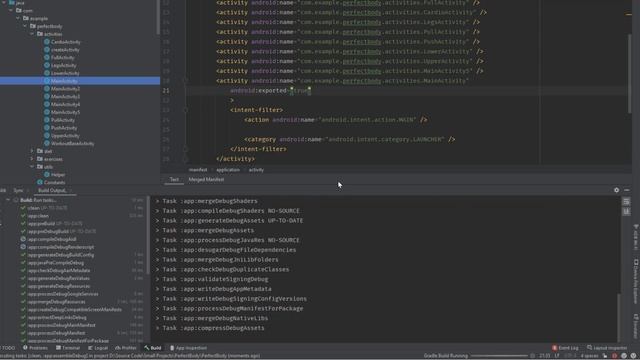Collapse the perfectbody package folder
640x360 pixels.
click(x=25, y=26)
